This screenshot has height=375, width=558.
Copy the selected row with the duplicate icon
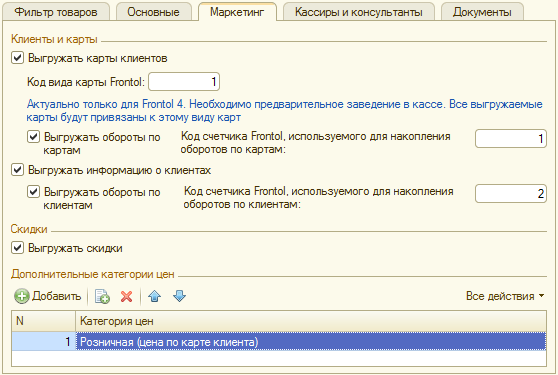tap(102, 296)
